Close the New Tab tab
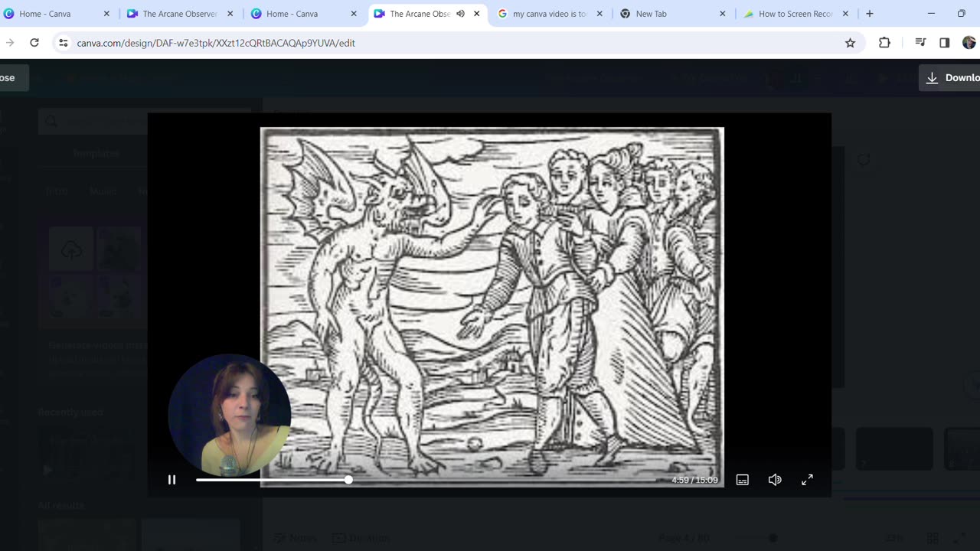Image resolution: width=980 pixels, height=551 pixels. (723, 14)
